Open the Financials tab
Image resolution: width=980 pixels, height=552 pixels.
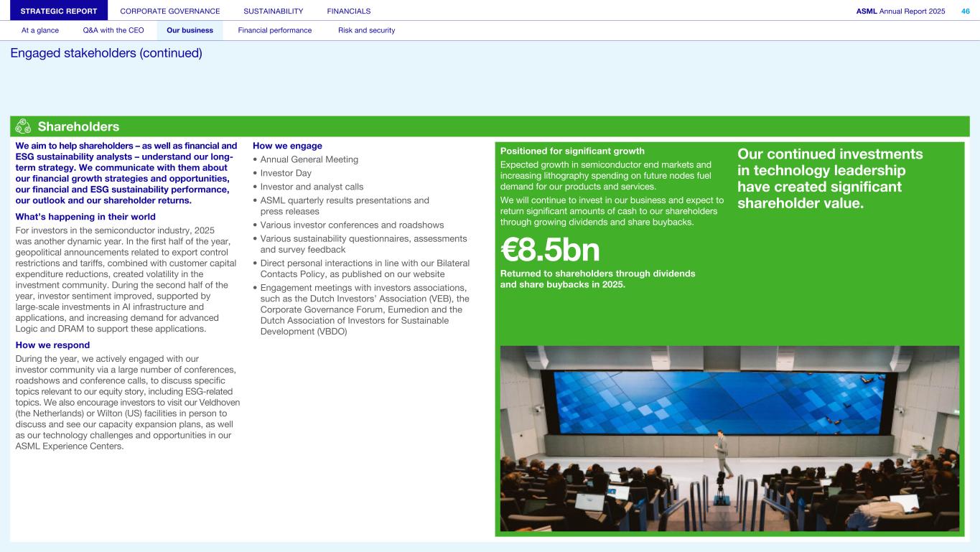349,11
